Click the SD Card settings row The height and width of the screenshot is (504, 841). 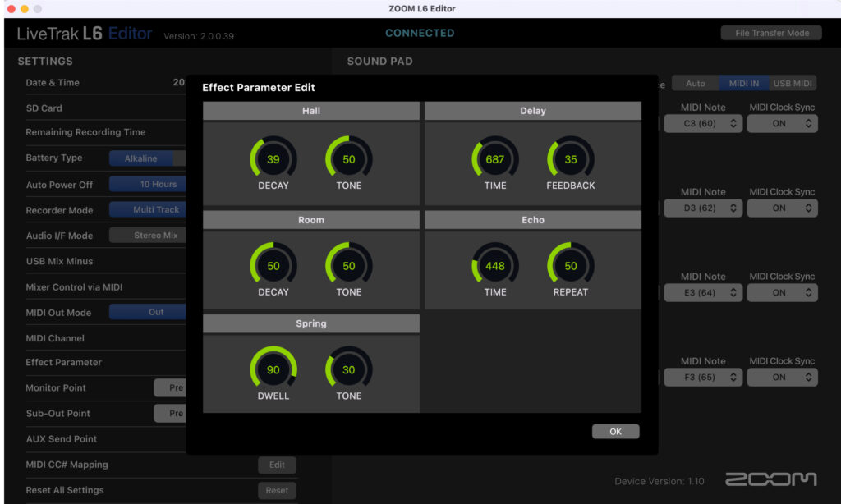(106, 108)
